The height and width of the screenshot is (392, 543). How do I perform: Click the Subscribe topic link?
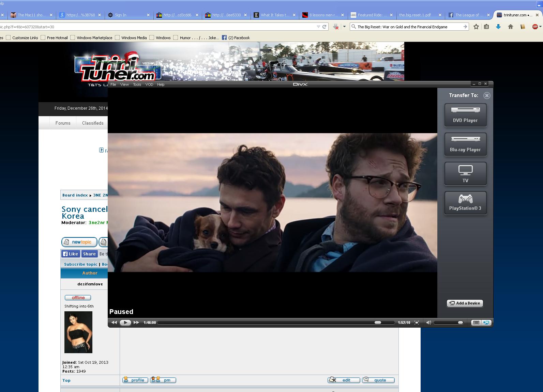click(81, 264)
